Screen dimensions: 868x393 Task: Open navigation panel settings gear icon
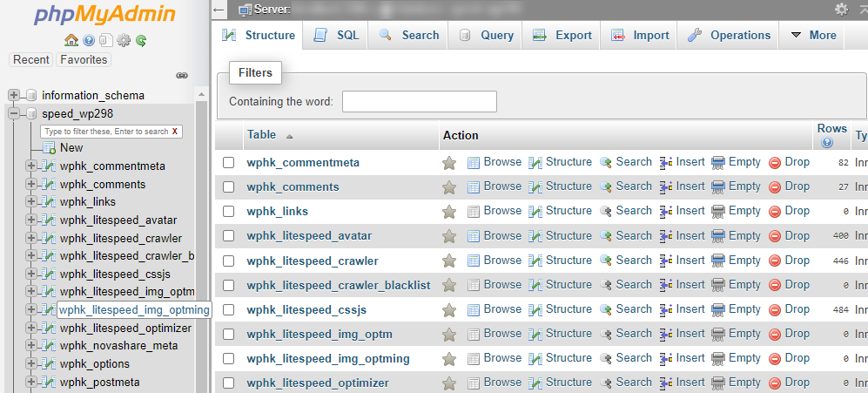tap(124, 40)
